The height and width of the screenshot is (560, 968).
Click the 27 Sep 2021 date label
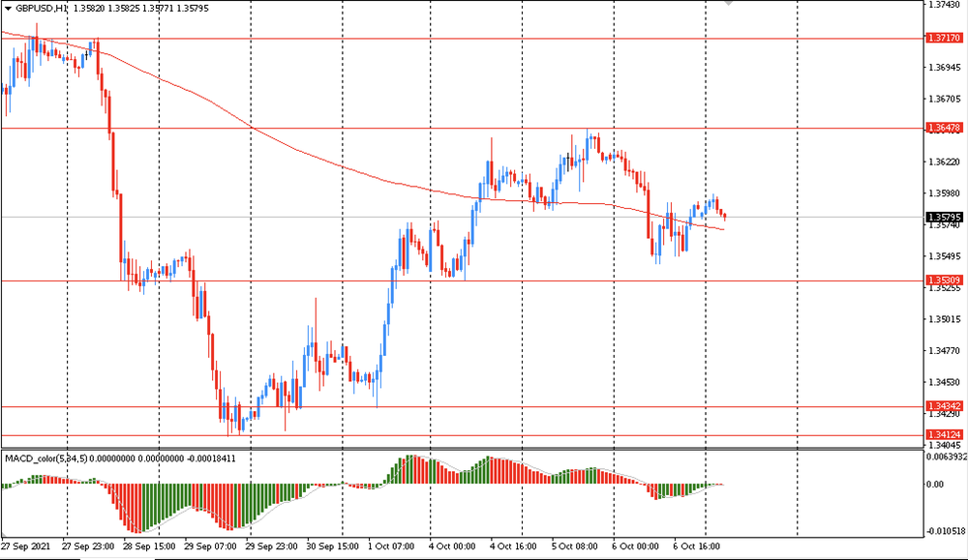[x=25, y=546]
